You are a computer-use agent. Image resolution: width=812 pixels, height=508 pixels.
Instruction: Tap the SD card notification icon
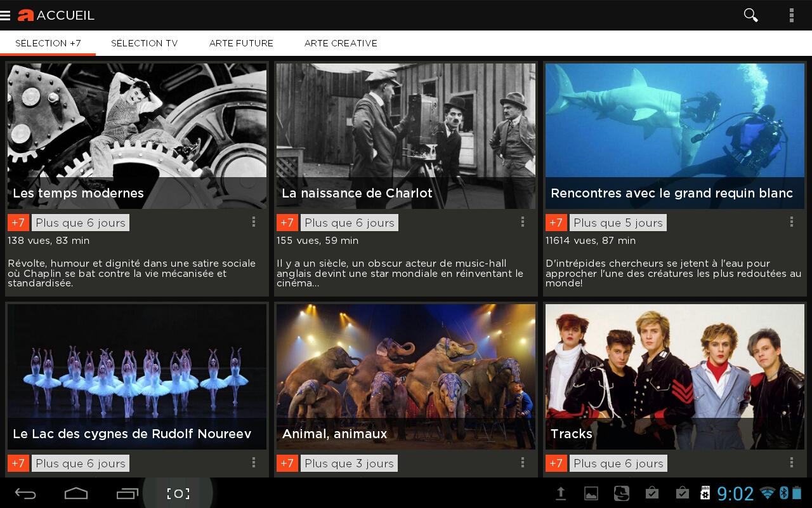pyautogui.click(x=704, y=493)
